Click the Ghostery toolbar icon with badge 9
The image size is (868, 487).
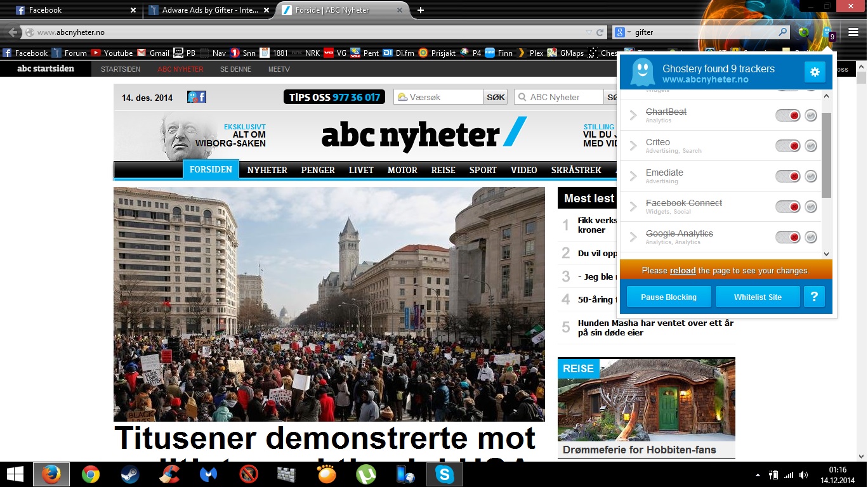[828, 32]
